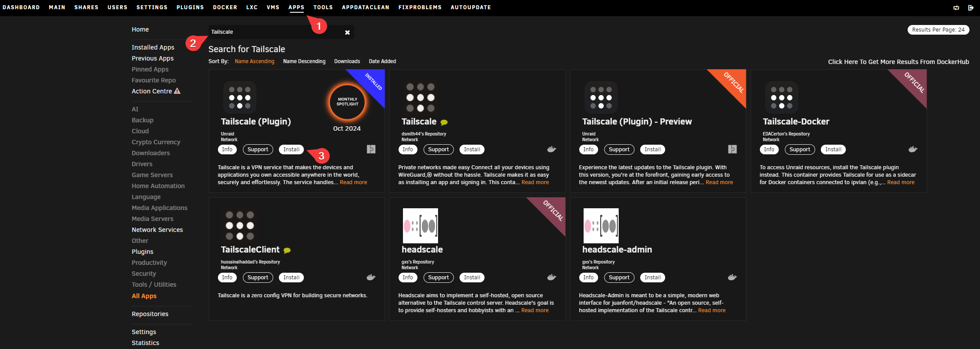The width and height of the screenshot is (980, 349).
Task: Open Results Per Page: 24 selector
Action: click(938, 30)
